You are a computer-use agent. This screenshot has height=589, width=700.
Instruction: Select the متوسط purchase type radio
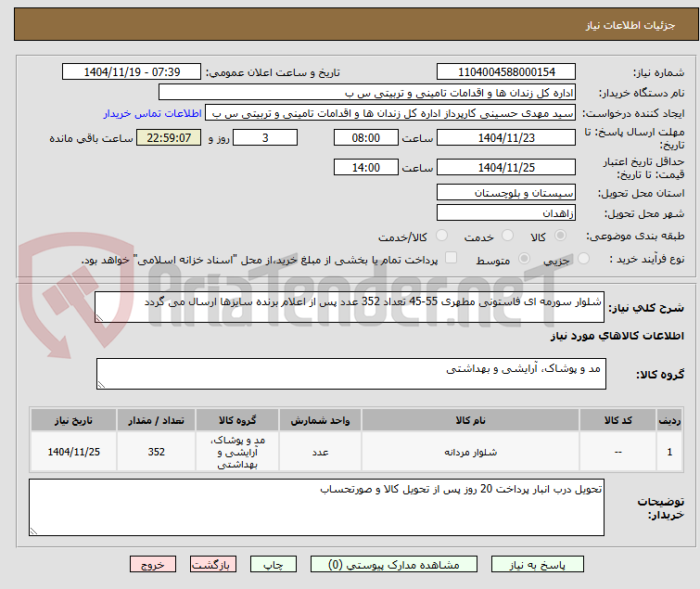coord(524,258)
